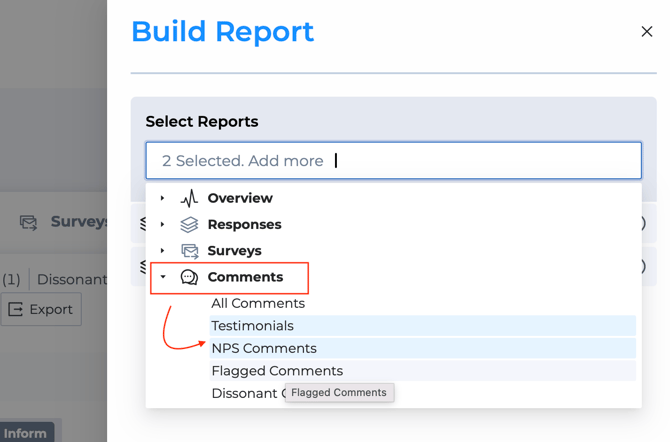Image resolution: width=670 pixels, height=442 pixels.
Task: Click the Overview pulse-line icon
Action: [189, 198]
